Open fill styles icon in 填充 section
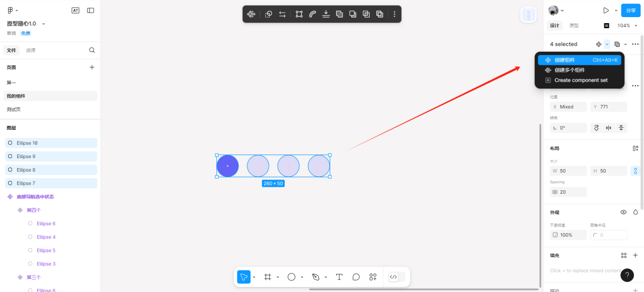The image size is (644, 292). [624, 255]
